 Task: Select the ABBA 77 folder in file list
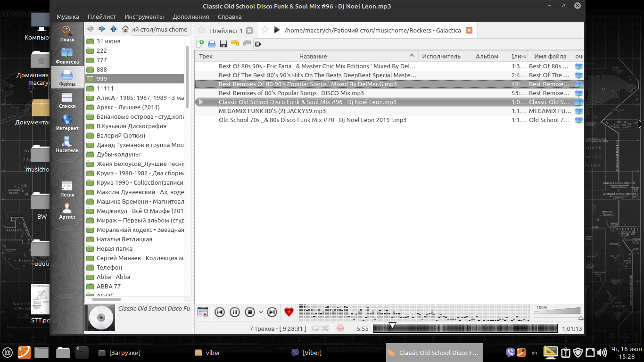click(108, 286)
